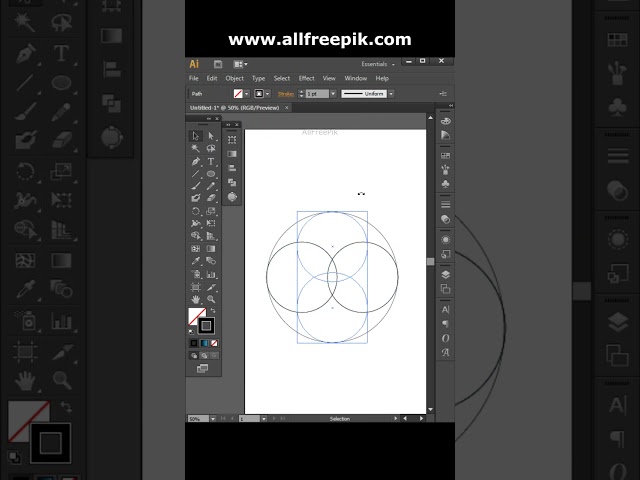
Task: Open Uniform width profile dropdown
Action: [391, 94]
